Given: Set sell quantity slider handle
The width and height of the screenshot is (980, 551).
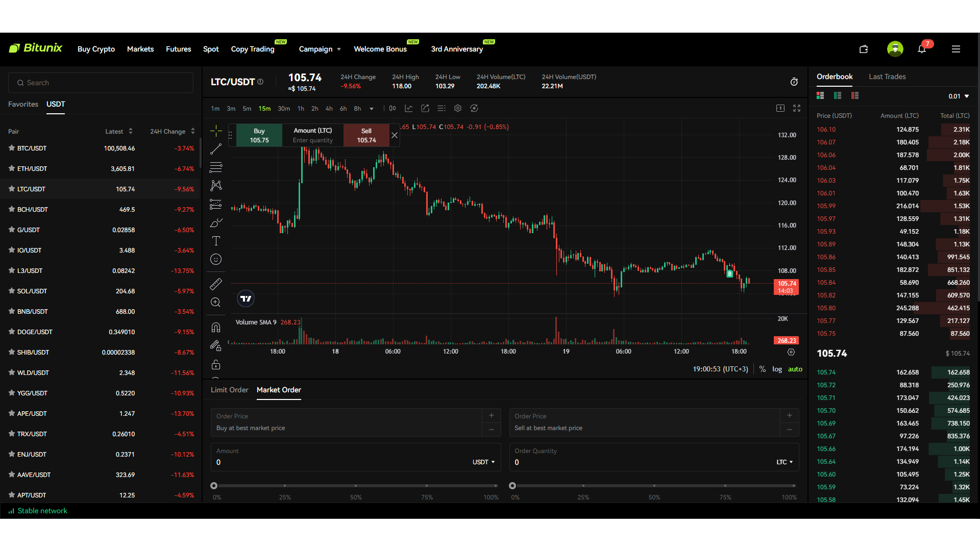Looking at the screenshot, I should (x=512, y=486).
